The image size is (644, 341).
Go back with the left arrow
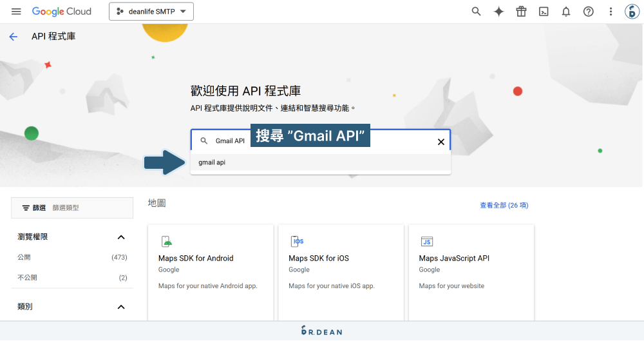(x=14, y=37)
